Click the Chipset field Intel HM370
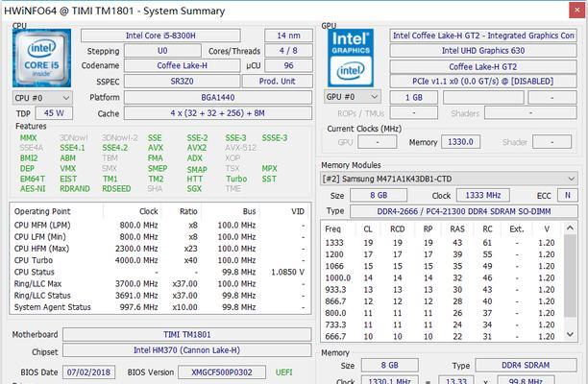This screenshot has width=588, height=384. (x=186, y=350)
